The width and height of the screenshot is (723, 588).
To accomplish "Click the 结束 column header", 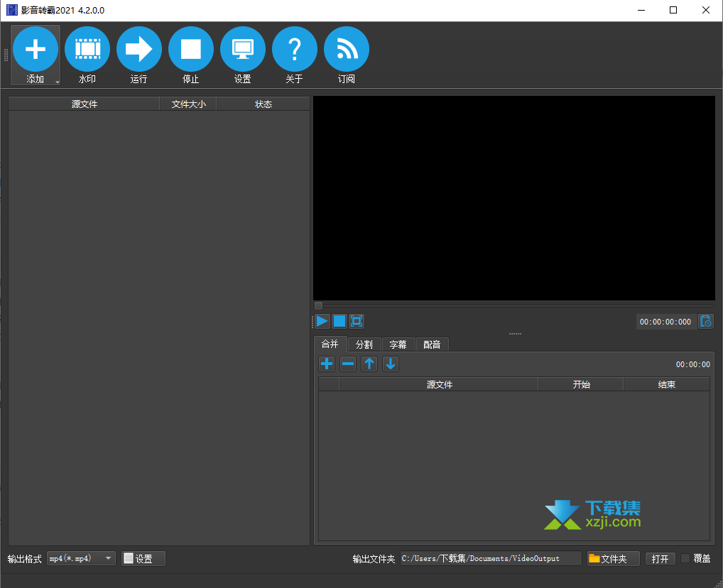I will [x=667, y=384].
